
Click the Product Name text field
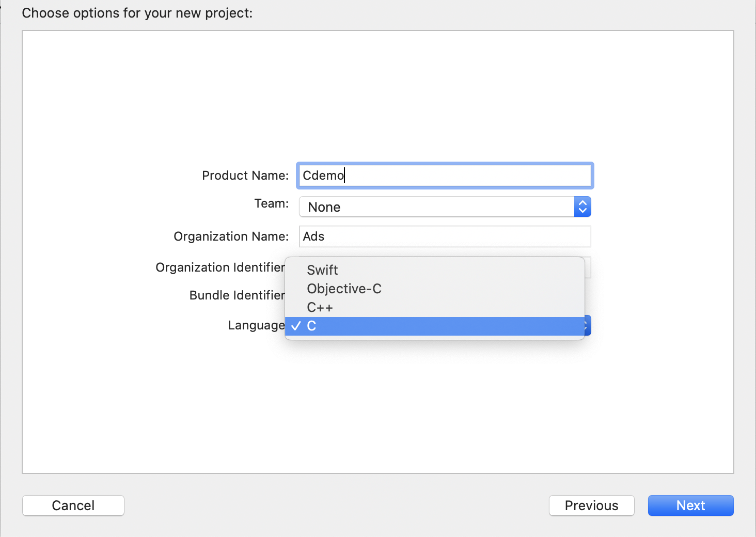point(444,176)
